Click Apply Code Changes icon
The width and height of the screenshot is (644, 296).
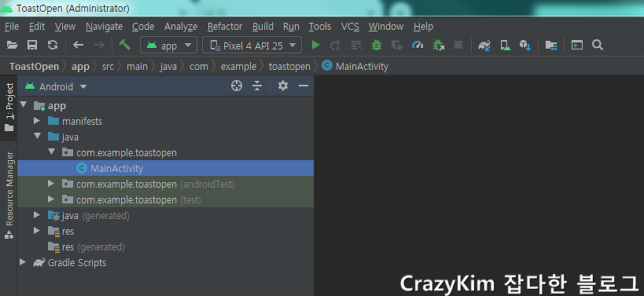pos(356,45)
